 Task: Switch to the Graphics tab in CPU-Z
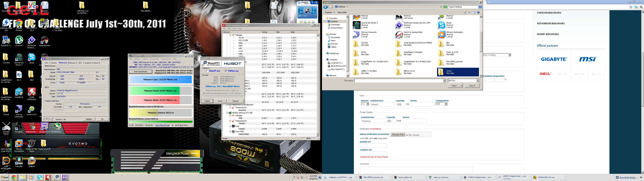pyautogui.click(x=88, y=63)
